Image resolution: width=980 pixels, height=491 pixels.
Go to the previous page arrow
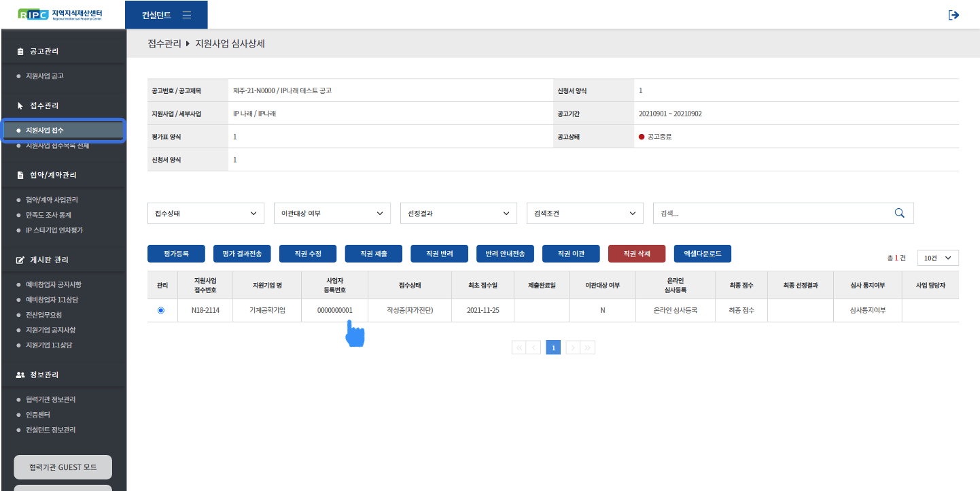[534, 348]
